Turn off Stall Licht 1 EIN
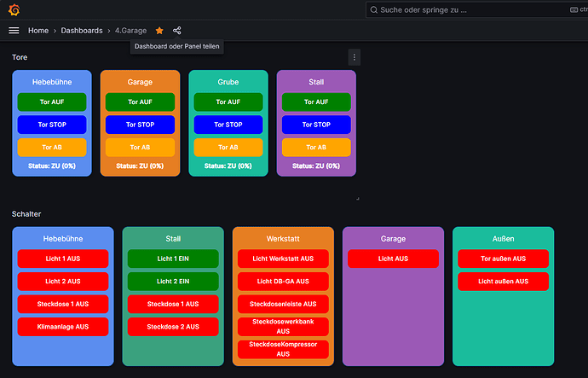The image size is (588, 378). [173, 258]
